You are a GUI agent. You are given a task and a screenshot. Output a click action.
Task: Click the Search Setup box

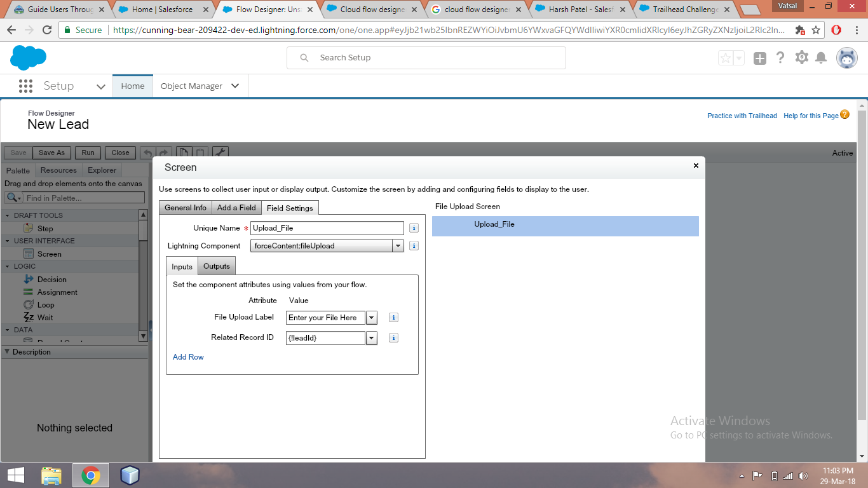426,58
